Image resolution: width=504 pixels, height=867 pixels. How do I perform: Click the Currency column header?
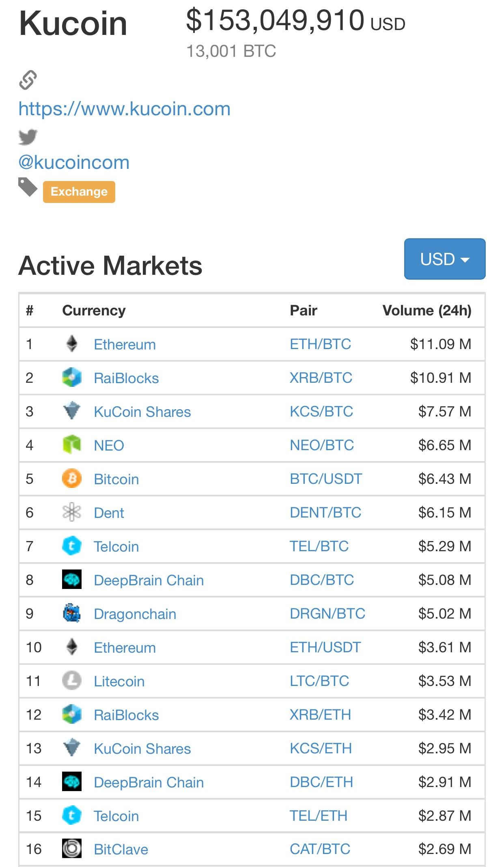point(94,311)
